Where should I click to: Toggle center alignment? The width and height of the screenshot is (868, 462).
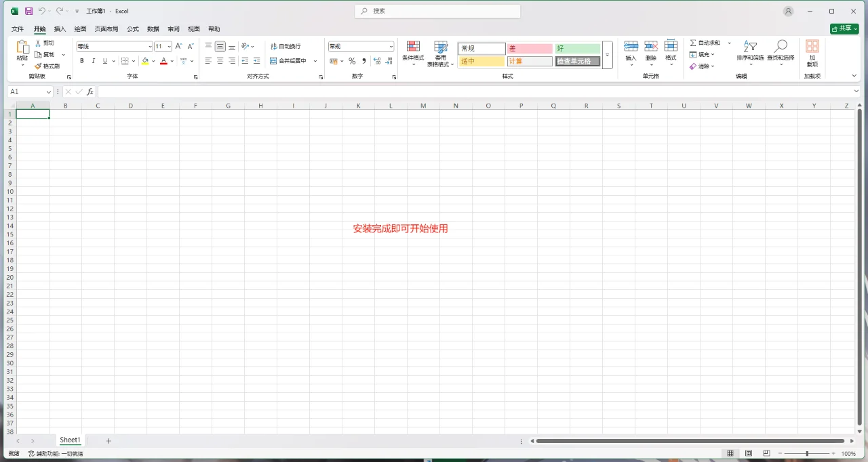click(x=218, y=61)
